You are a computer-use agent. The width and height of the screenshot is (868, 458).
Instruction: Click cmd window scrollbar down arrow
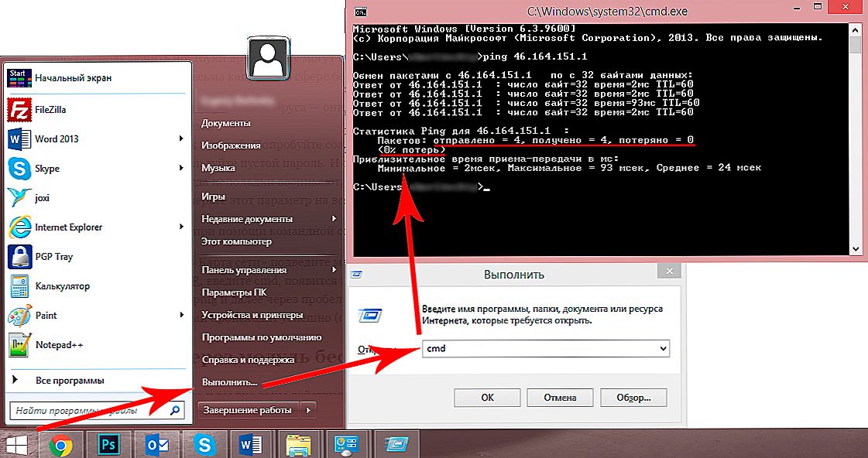pos(856,249)
